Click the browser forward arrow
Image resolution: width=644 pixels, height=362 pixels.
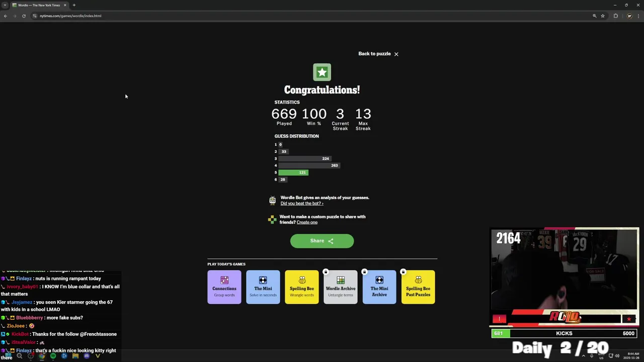15,16
